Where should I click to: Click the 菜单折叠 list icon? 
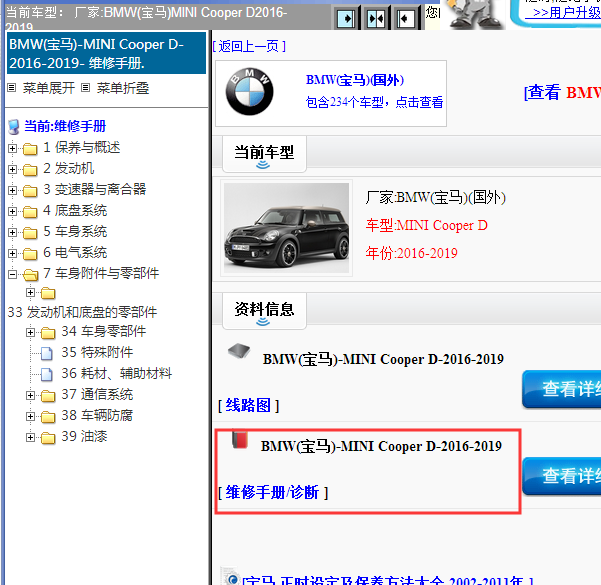coord(85,88)
